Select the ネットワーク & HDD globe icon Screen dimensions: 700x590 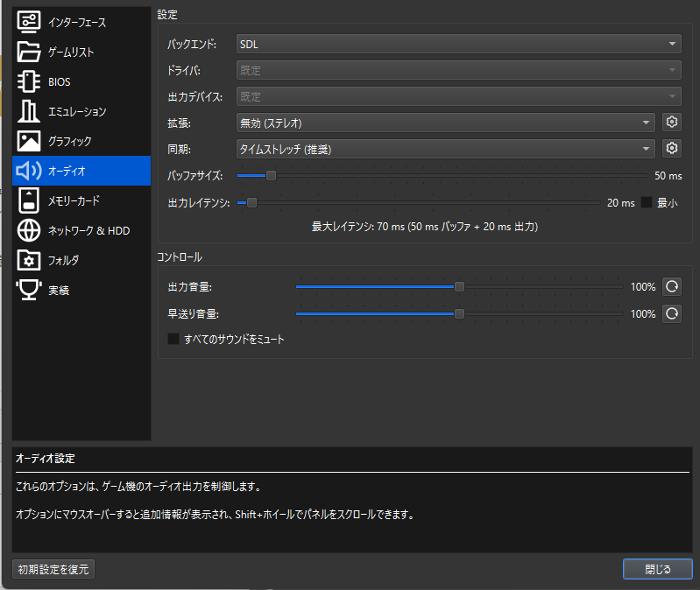[29, 230]
